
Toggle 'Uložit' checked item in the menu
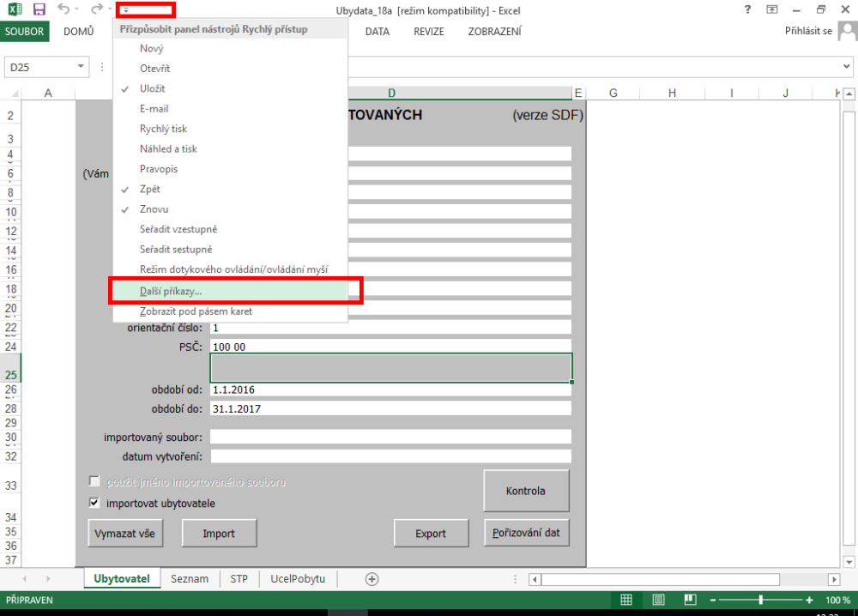coord(153,88)
